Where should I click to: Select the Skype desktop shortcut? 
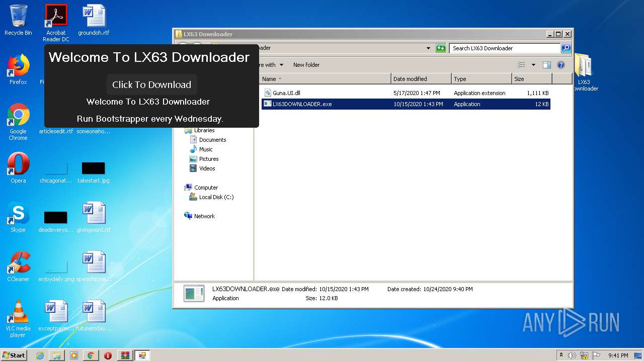click(x=18, y=217)
